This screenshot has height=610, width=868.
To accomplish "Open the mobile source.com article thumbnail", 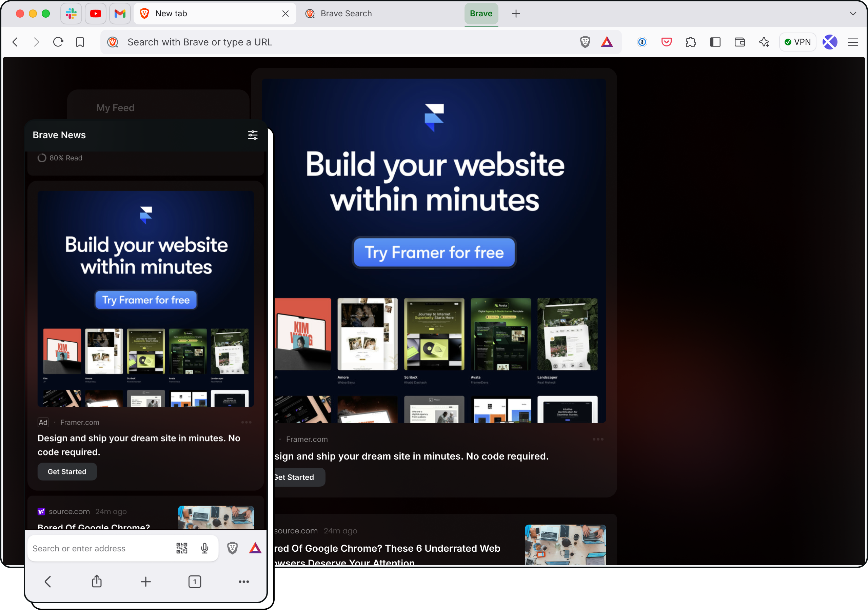I will pos(216,517).
